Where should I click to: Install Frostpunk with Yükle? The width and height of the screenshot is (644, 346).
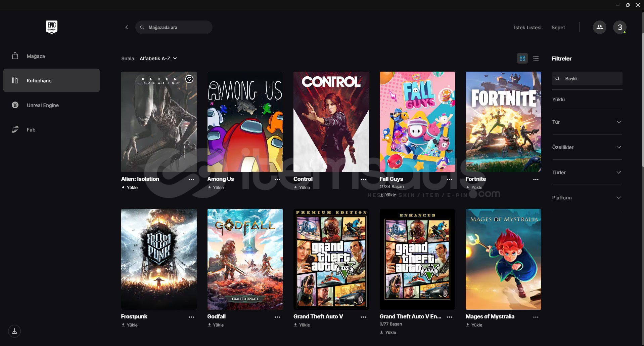pyautogui.click(x=130, y=325)
